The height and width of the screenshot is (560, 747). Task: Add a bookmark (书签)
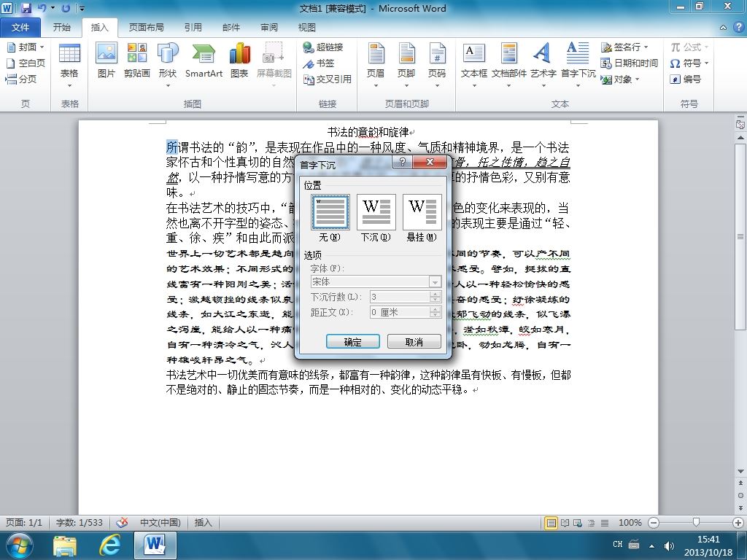[x=319, y=63]
